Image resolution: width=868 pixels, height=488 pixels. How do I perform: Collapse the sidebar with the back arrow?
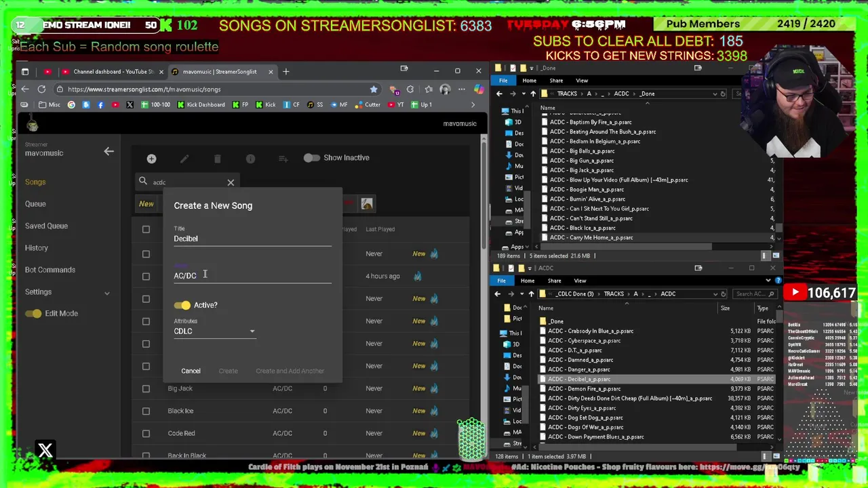(x=108, y=151)
